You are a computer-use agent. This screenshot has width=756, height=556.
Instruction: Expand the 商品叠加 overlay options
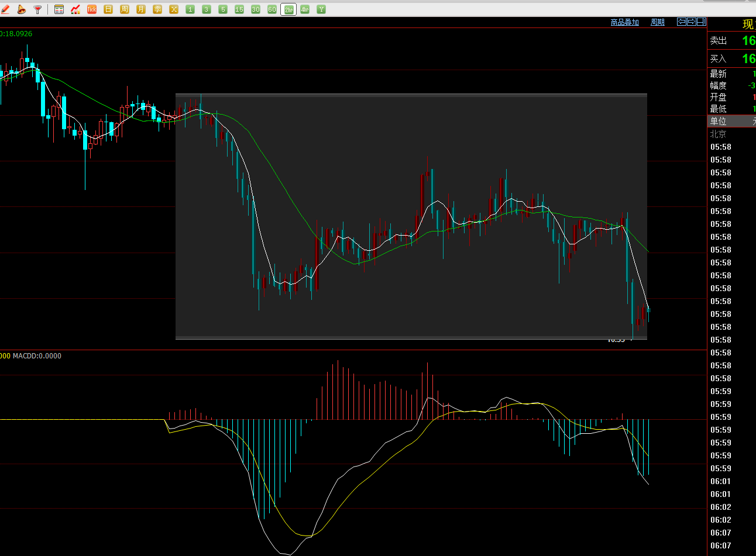coord(624,22)
